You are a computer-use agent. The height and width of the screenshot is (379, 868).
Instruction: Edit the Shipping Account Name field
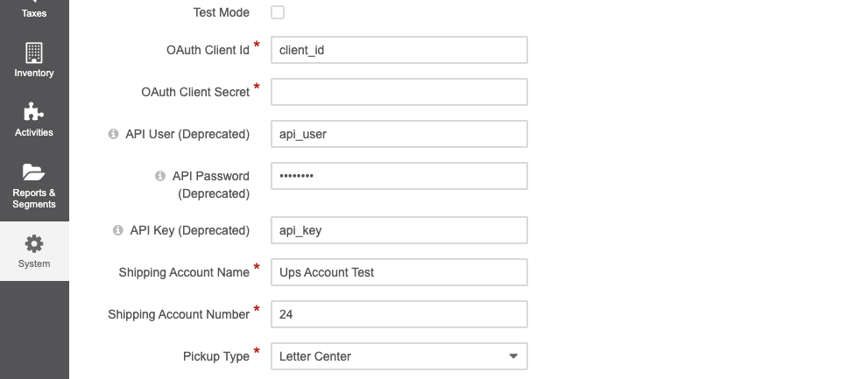399,272
